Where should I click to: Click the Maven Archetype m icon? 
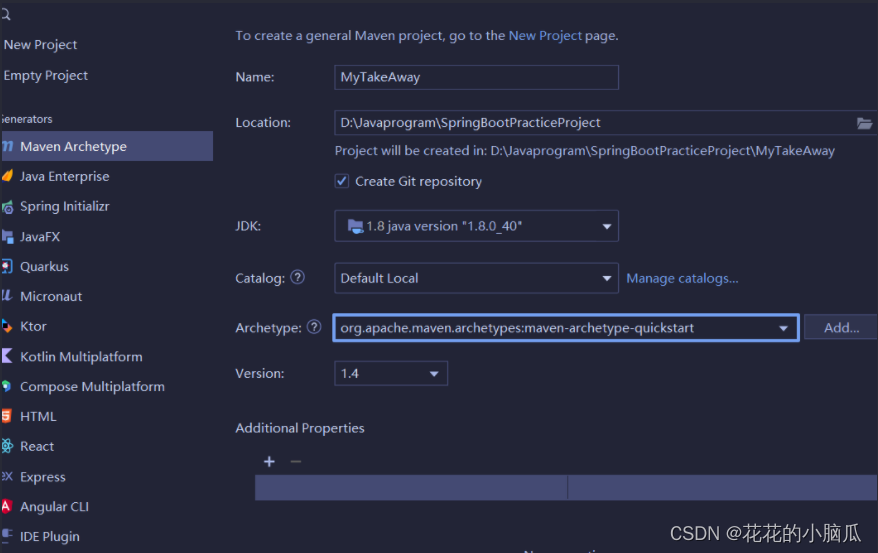[7, 146]
